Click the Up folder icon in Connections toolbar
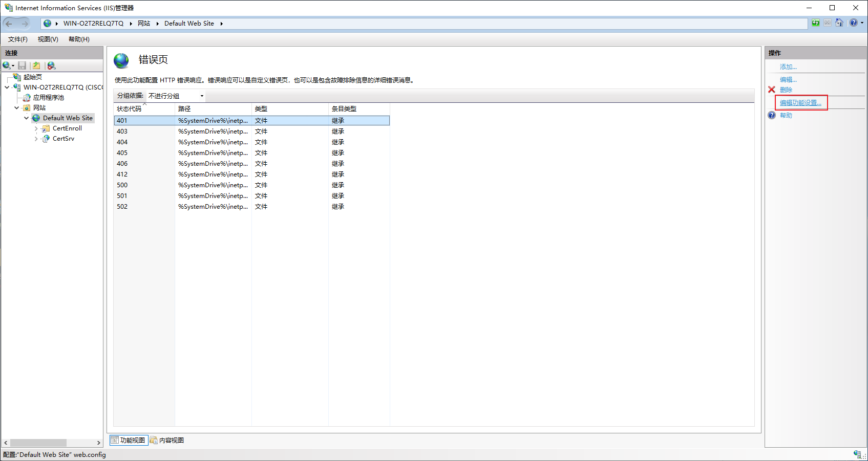Viewport: 868px width, 461px height. tap(36, 65)
